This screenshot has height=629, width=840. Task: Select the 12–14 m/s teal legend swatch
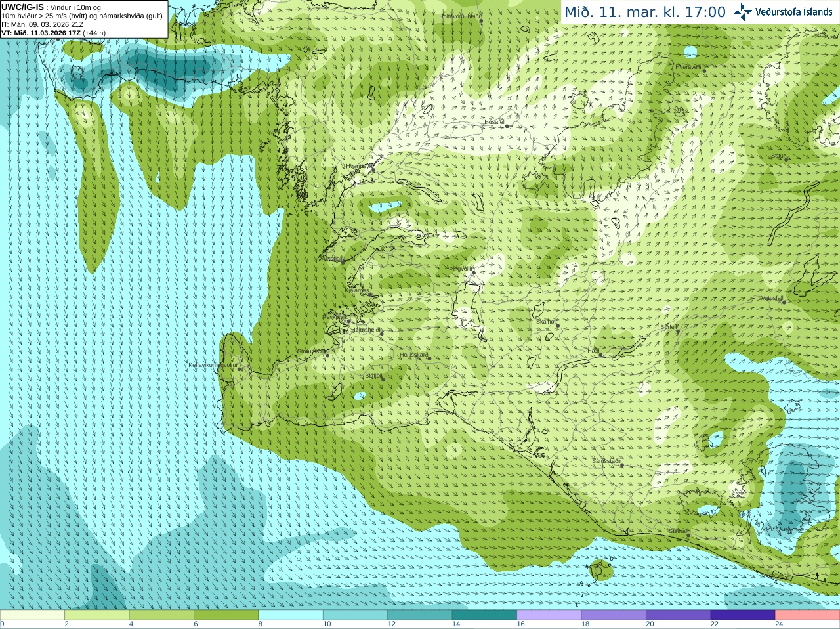point(420,615)
